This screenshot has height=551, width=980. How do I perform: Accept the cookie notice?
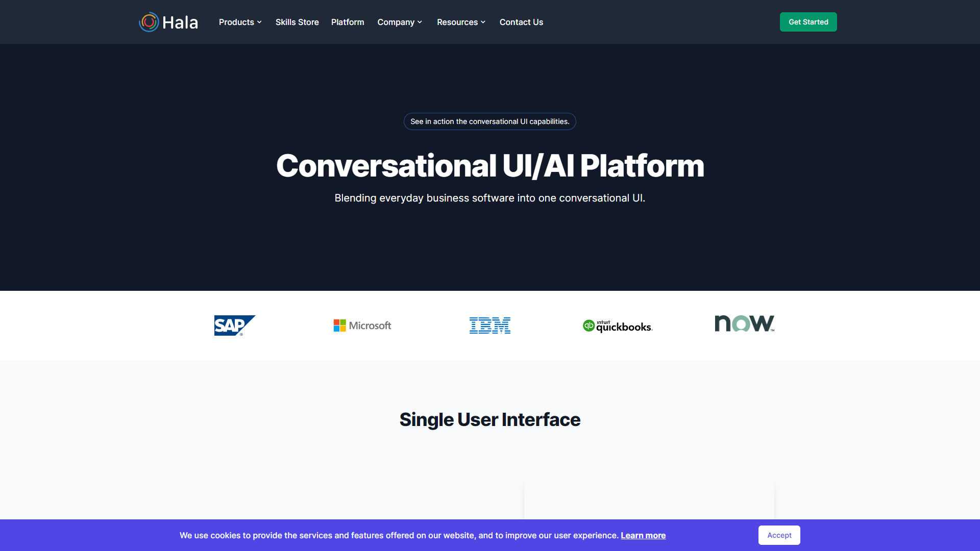(x=779, y=535)
